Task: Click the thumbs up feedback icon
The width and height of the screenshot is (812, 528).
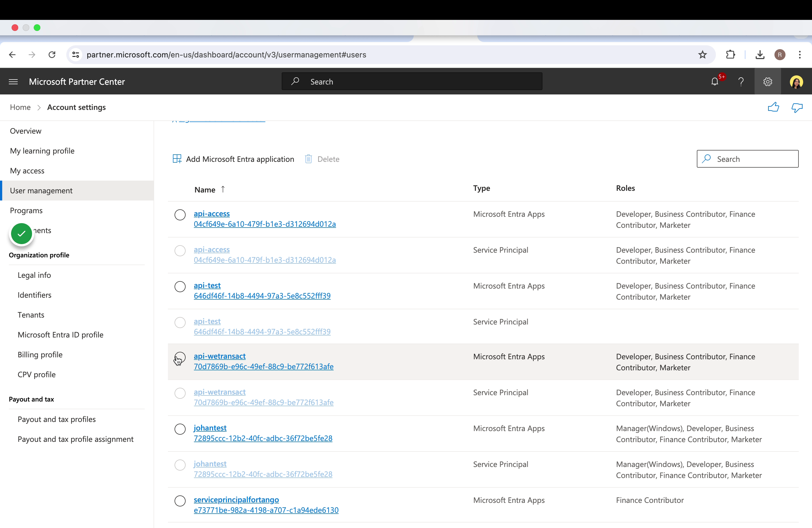Action: pos(773,107)
